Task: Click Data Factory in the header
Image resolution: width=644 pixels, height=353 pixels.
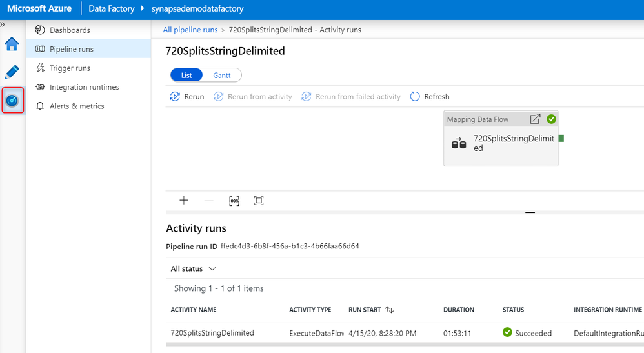Action: click(x=111, y=8)
